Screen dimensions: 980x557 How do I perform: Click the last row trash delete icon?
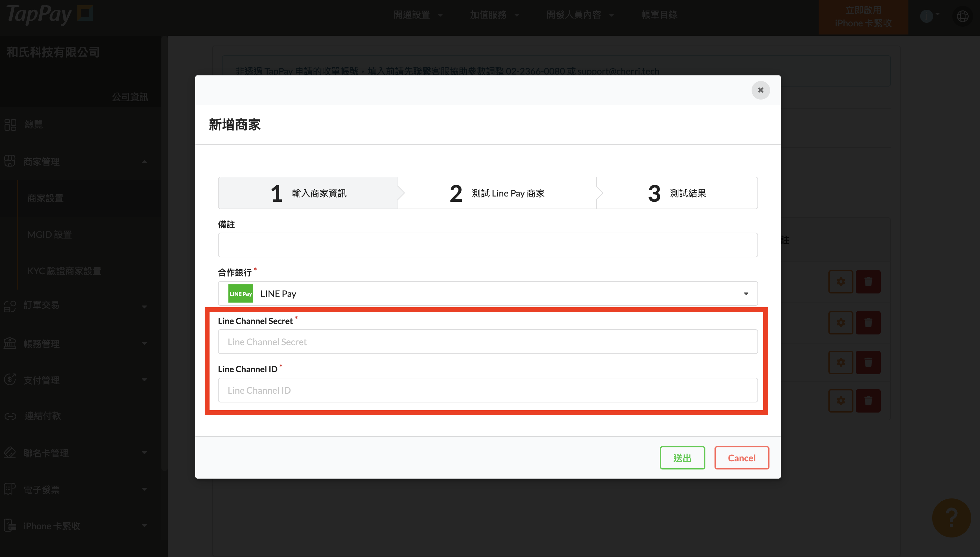(868, 401)
